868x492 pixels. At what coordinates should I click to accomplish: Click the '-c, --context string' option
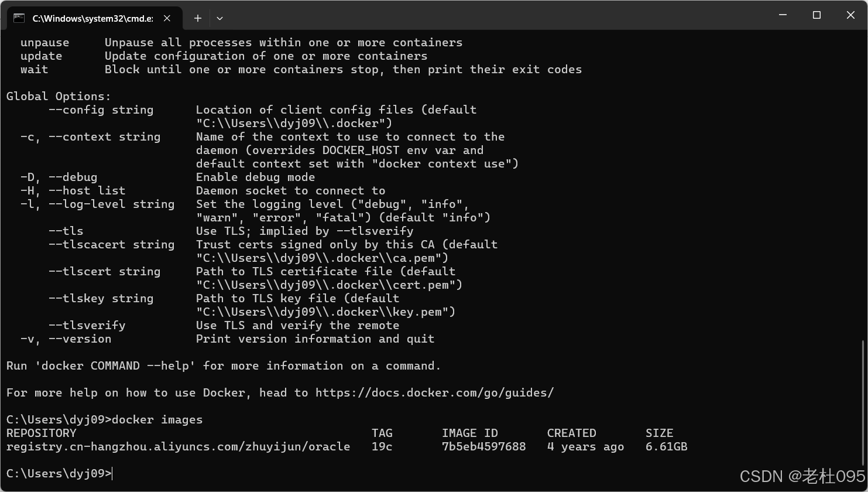click(x=90, y=136)
